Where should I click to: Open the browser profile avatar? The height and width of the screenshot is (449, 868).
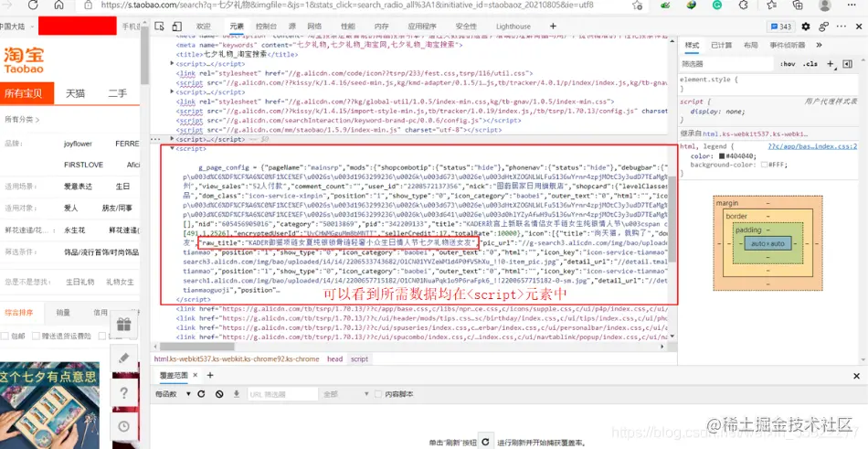click(824, 5)
